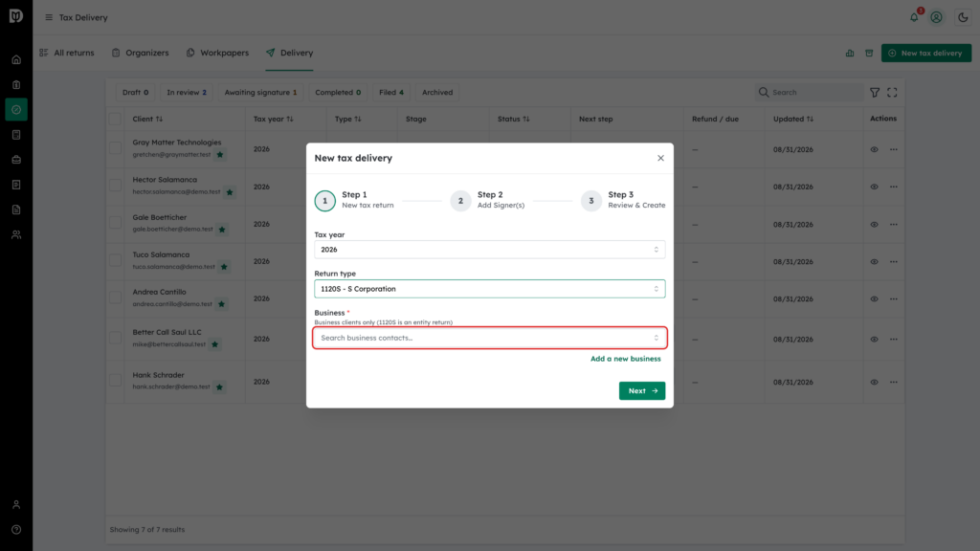The image size is (980, 551).
Task: Check the Hank Schrader row checkbox
Action: pos(115,380)
